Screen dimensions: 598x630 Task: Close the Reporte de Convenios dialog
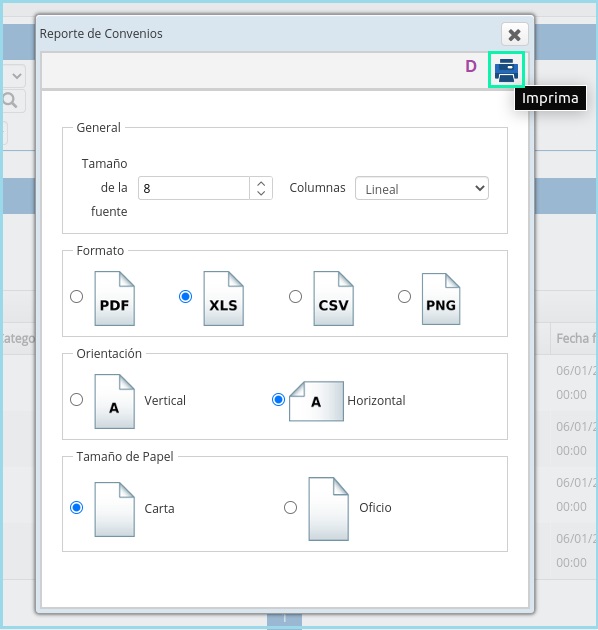click(514, 35)
